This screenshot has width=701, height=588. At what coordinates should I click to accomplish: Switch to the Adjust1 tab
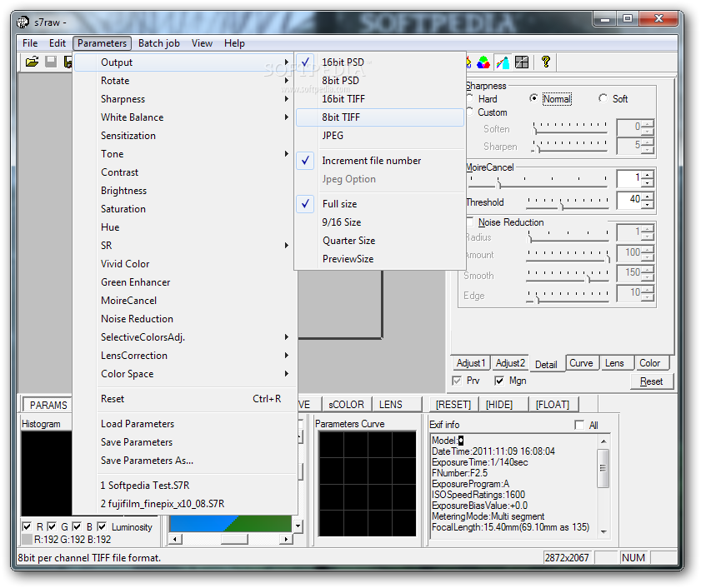470,363
